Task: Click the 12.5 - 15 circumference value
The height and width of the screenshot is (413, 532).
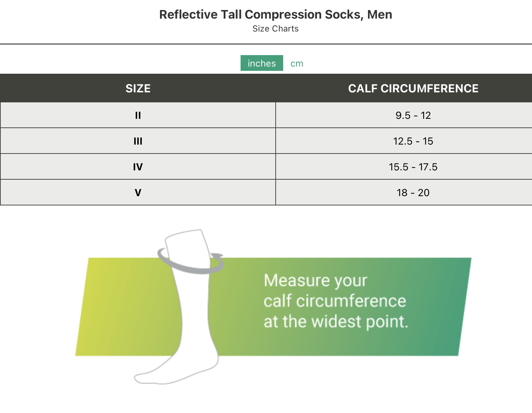Action: [413, 141]
